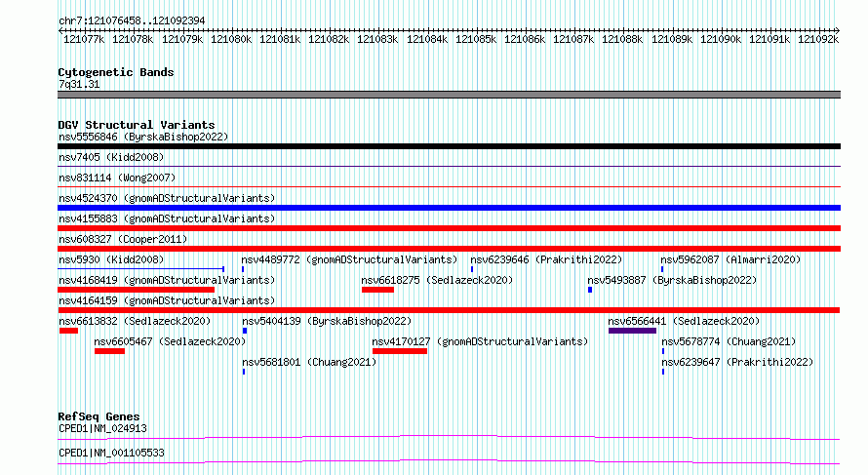Select the DGV Structural Variants track title
This screenshot has width=868, height=475.
coord(137,125)
